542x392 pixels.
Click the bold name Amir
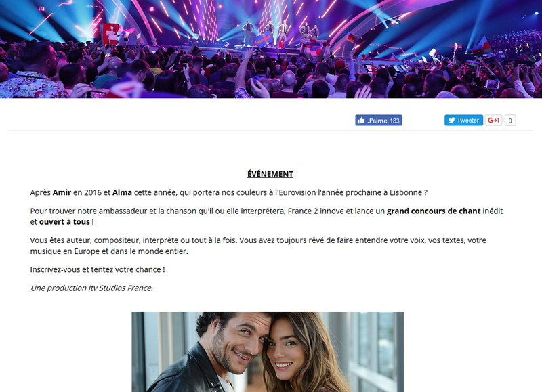point(62,192)
